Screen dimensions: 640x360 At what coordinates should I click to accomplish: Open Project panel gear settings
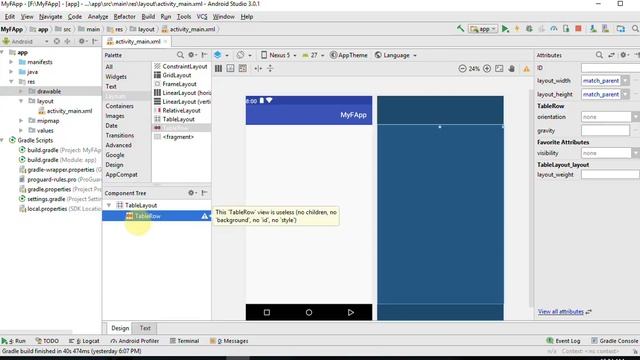tap(82, 41)
